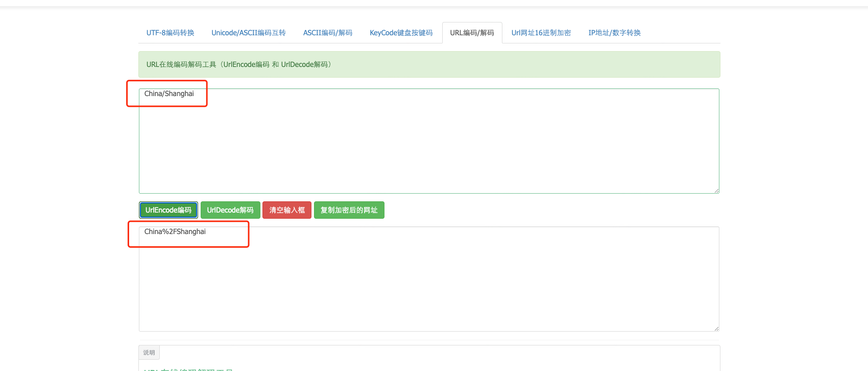Select the ASCII编码/解码 tab
The image size is (868, 371).
point(328,33)
